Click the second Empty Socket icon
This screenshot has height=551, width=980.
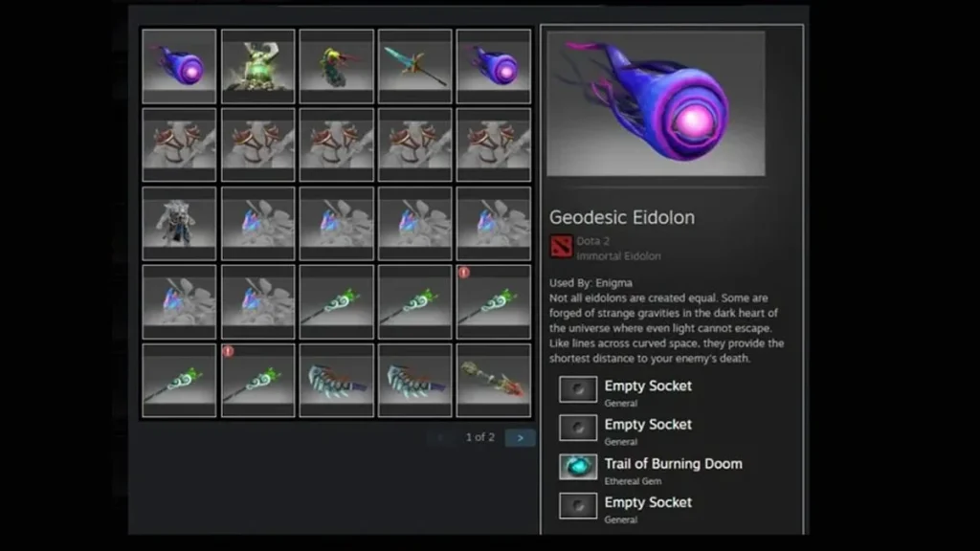tap(577, 428)
